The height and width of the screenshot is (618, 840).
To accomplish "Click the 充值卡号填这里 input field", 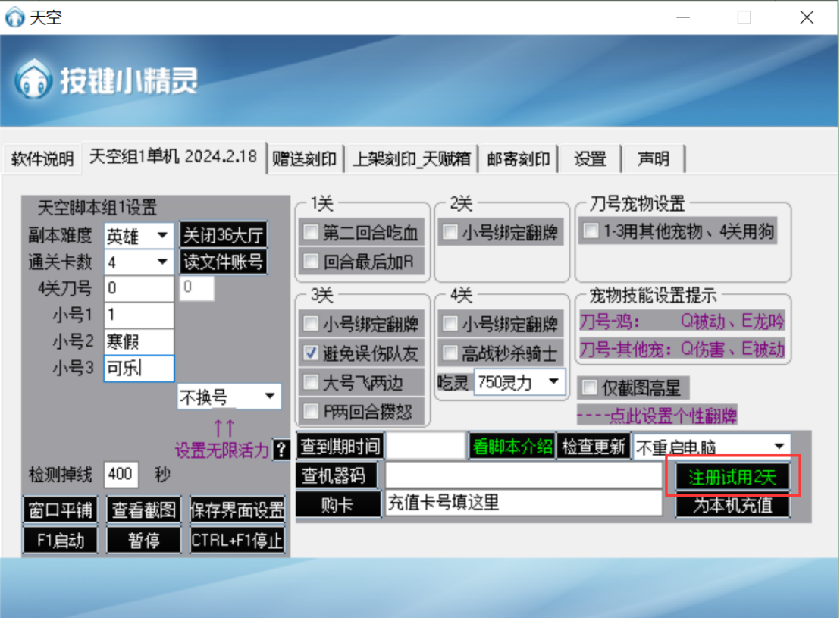I will 523,503.
